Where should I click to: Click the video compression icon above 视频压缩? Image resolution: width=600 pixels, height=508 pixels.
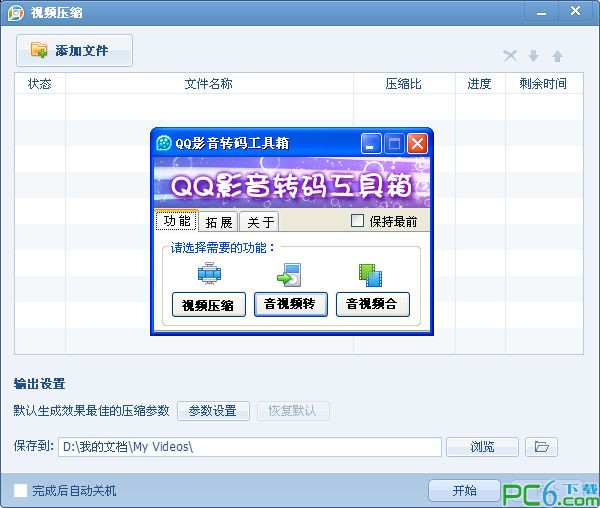pyautogui.click(x=209, y=274)
